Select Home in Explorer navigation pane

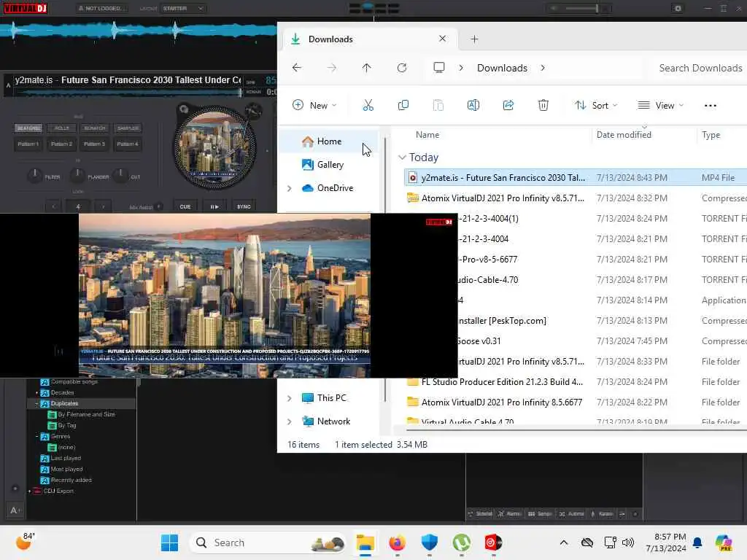329,141
